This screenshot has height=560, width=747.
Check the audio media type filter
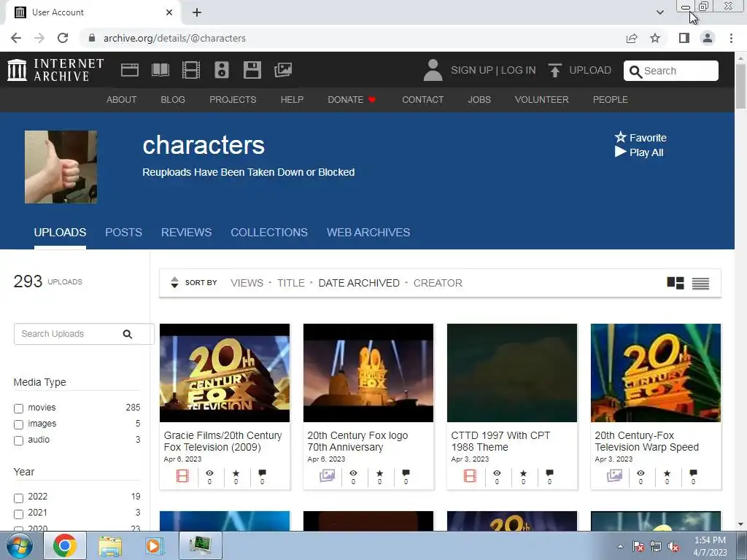coord(18,440)
